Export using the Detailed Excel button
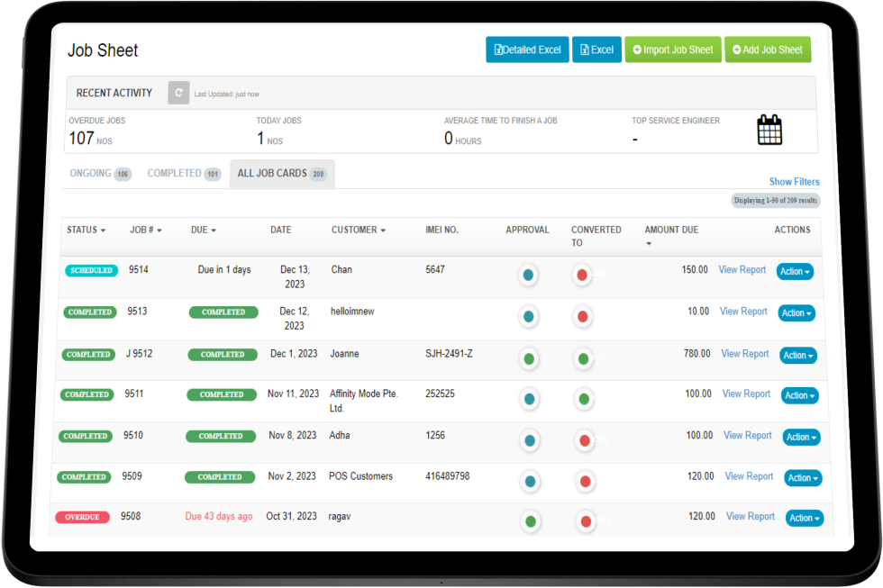The height and width of the screenshot is (588, 883). pos(527,50)
